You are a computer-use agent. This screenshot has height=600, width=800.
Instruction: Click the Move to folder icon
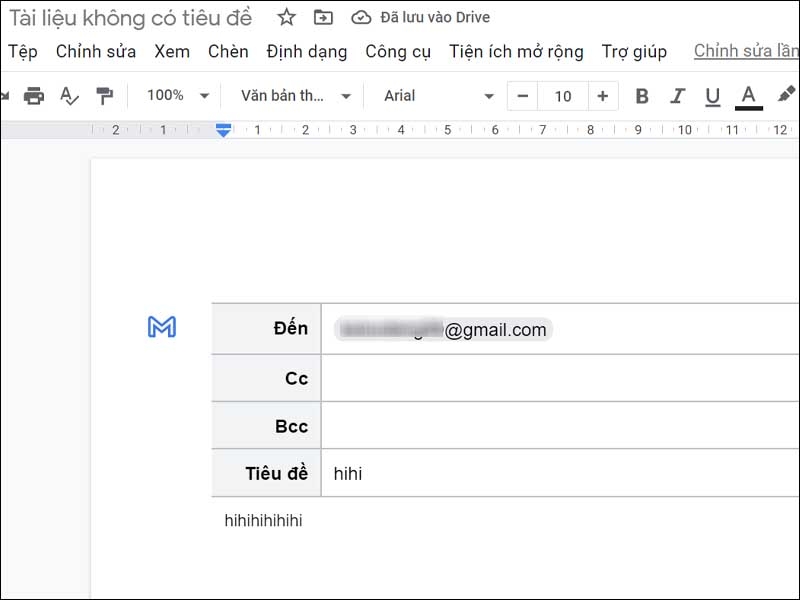[x=322, y=17]
